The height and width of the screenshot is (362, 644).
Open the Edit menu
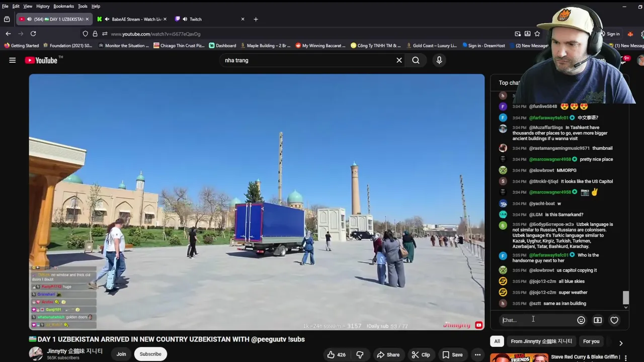point(16,6)
